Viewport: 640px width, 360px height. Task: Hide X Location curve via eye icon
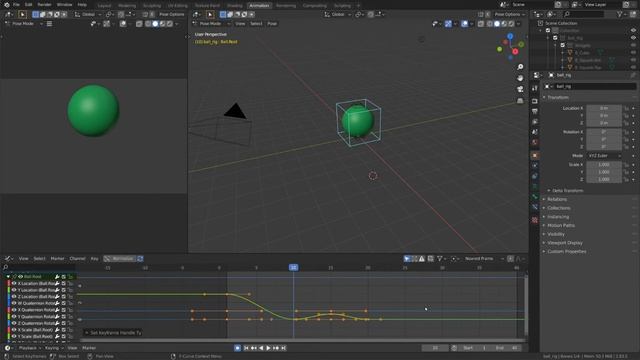point(14,283)
